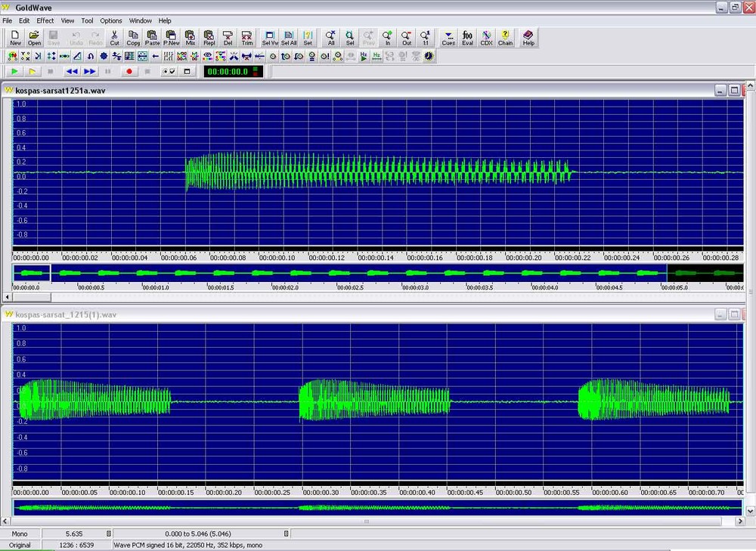756x551 pixels.
Task: Click the Cut scissors icon
Action: coord(114,38)
